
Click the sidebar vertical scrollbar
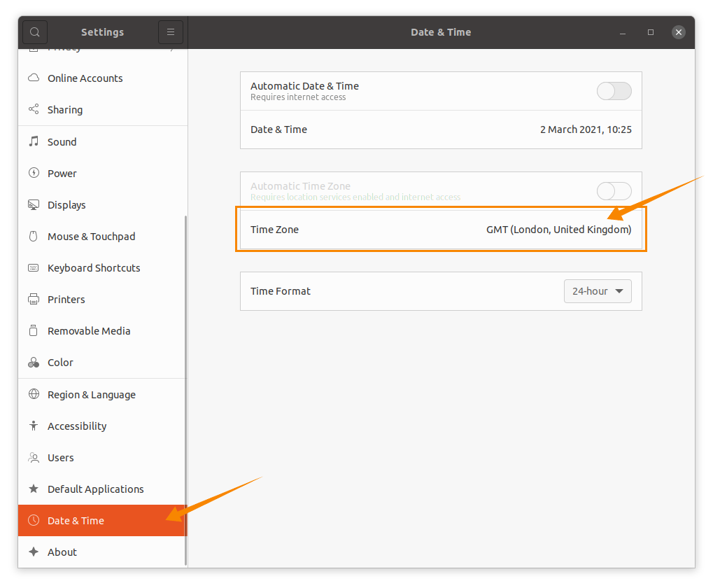[x=186, y=391]
